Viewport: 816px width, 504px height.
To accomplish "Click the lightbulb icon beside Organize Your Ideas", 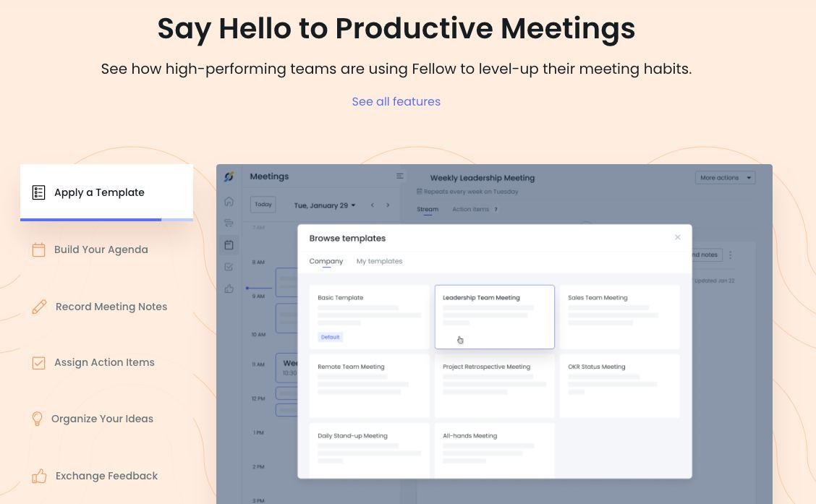I will point(37,419).
